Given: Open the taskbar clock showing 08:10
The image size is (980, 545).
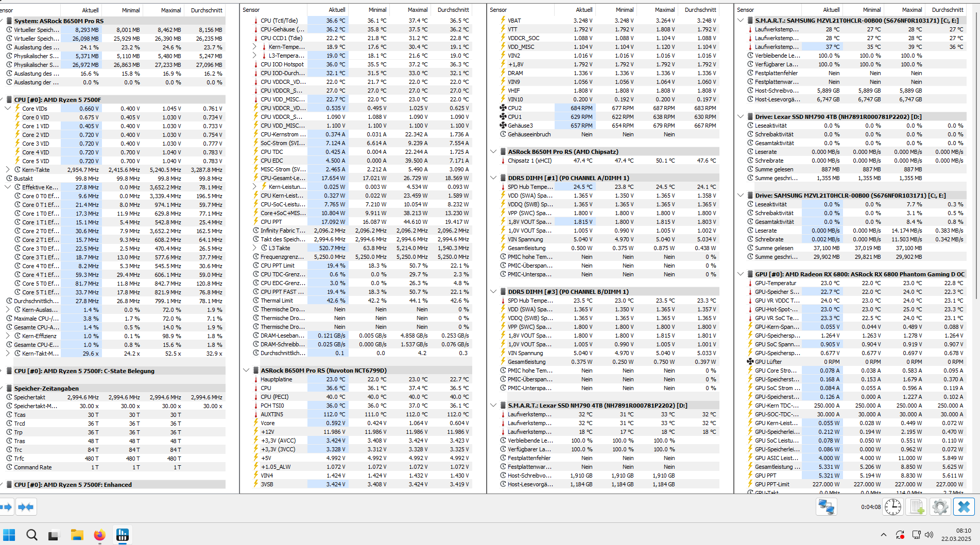Looking at the screenshot, I should point(957,535).
